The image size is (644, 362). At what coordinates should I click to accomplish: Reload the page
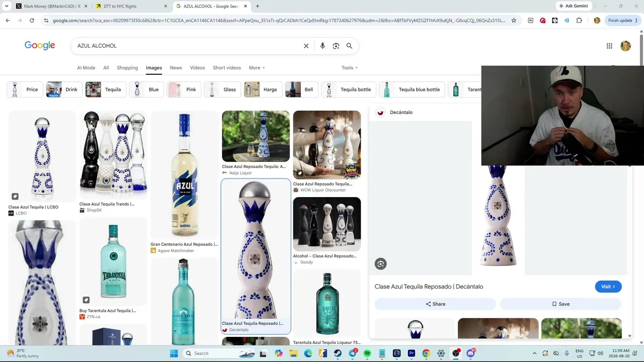[32, 21]
